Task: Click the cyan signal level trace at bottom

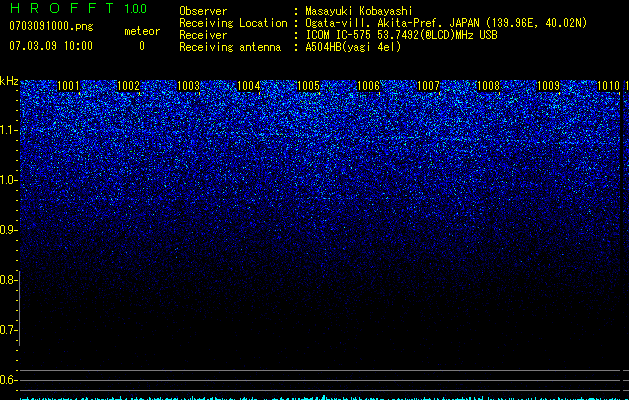Action: [321, 398]
